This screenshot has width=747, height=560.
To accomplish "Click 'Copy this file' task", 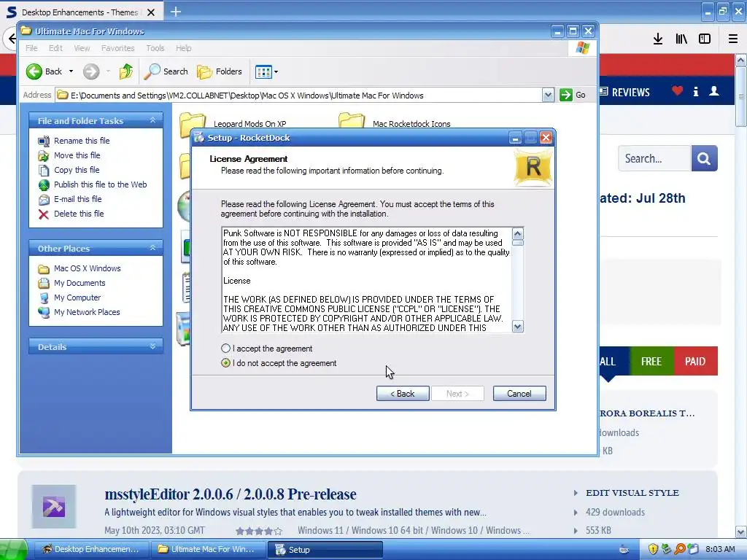I will 76,170.
